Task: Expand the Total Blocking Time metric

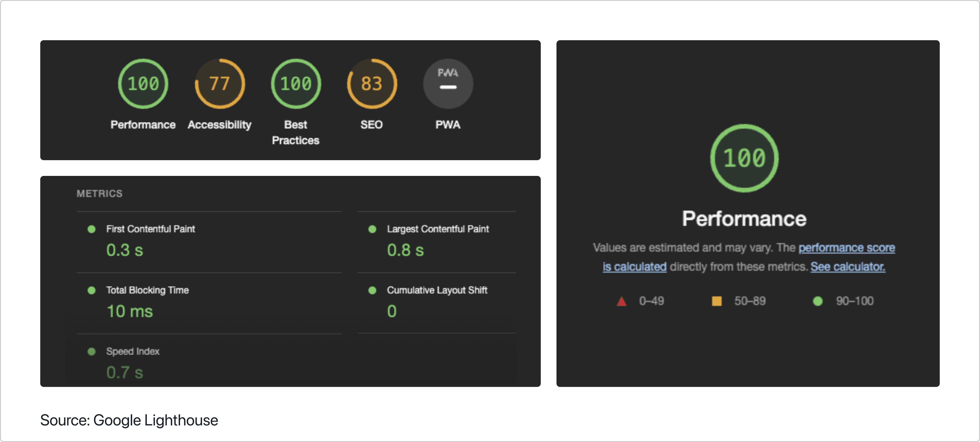Action: pyautogui.click(x=209, y=303)
